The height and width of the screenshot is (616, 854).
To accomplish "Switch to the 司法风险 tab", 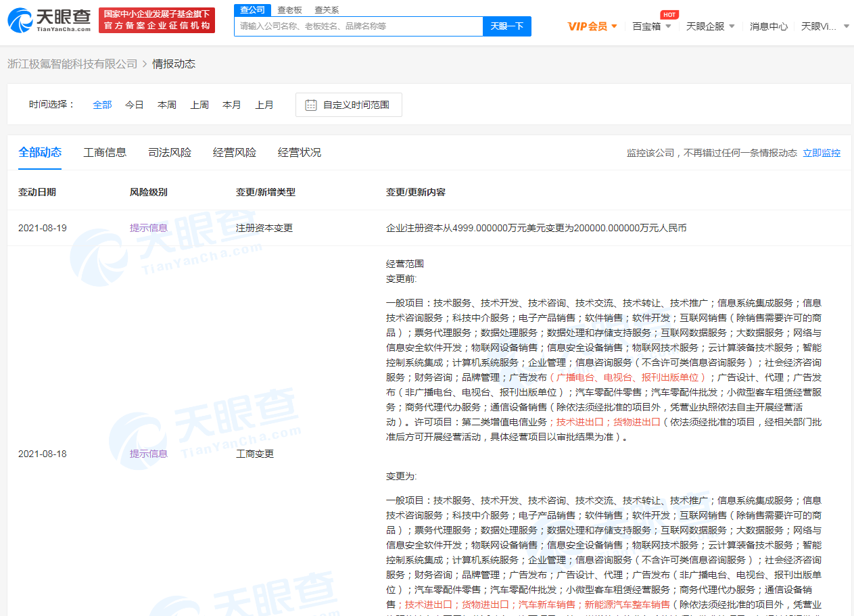I will [x=170, y=152].
